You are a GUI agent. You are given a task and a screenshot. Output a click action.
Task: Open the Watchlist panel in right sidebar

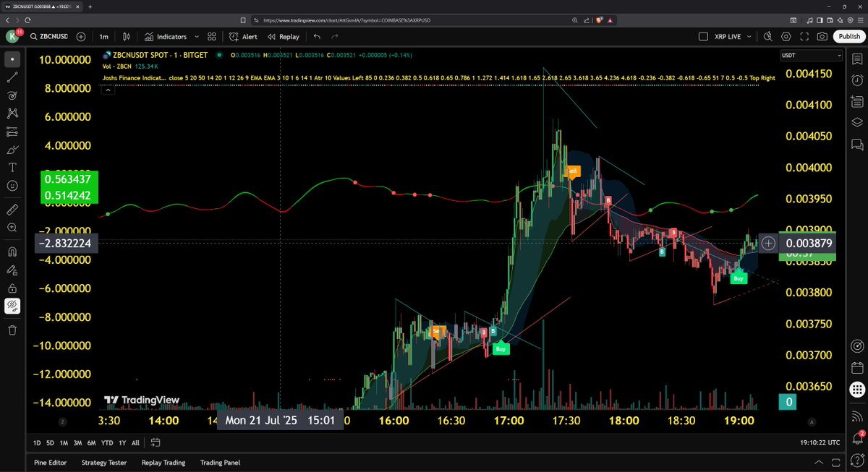pyautogui.click(x=857, y=59)
